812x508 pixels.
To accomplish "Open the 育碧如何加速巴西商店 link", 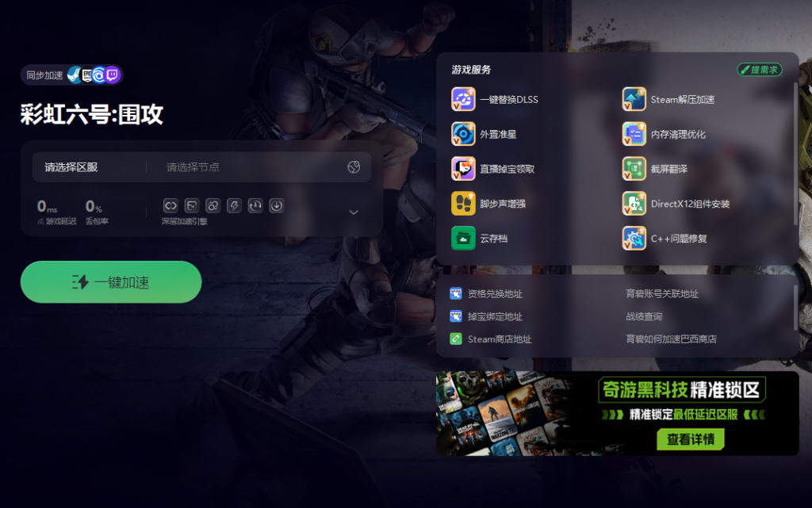I will point(671,339).
